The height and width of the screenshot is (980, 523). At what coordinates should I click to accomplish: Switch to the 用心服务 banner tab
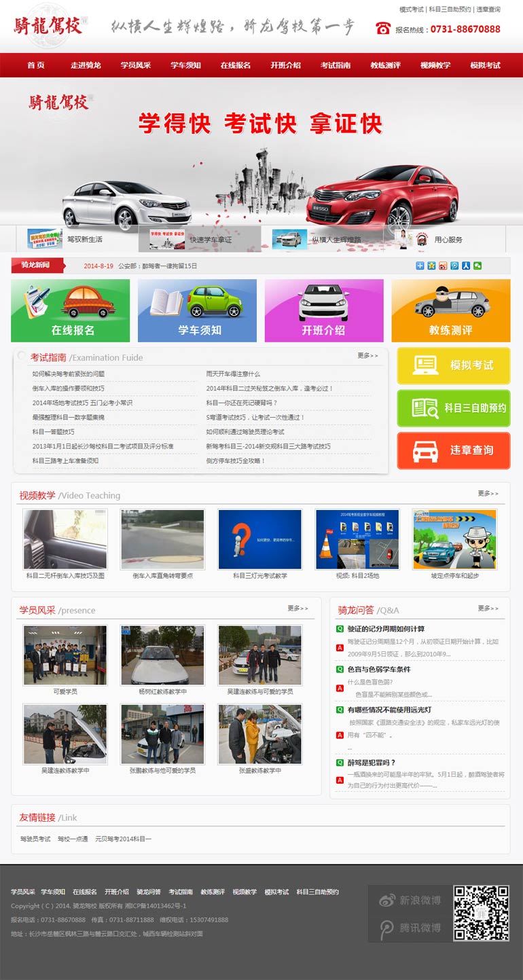tap(448, 240)
